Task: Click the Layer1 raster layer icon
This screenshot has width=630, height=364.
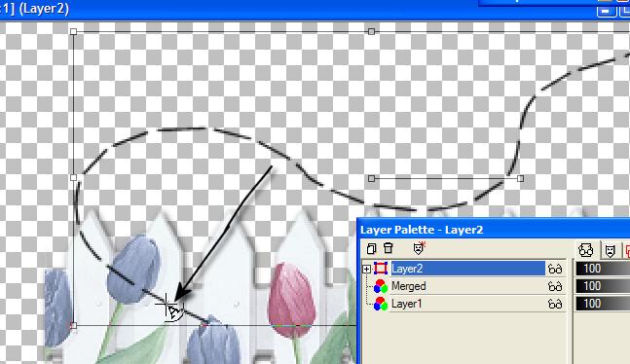Action: [381, 304]
